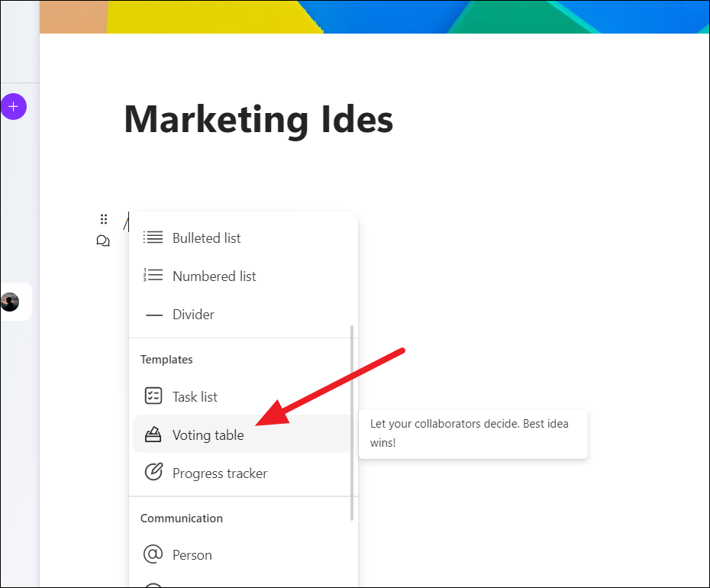
Task: Click the Person at-sign icon
Action: pyautogui.click(x=153, y=554)
